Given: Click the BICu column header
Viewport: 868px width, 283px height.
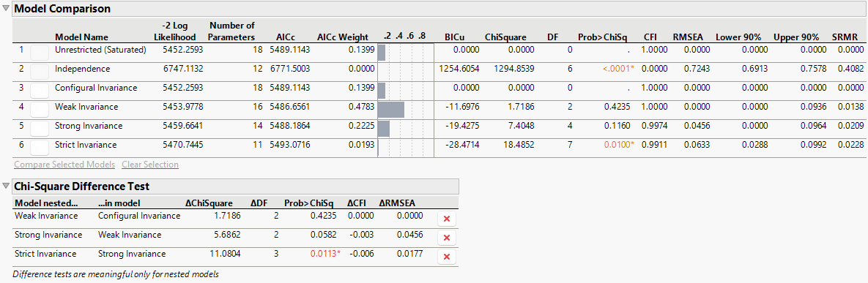Looking at the screenshot, I should [x=454, y=37].
